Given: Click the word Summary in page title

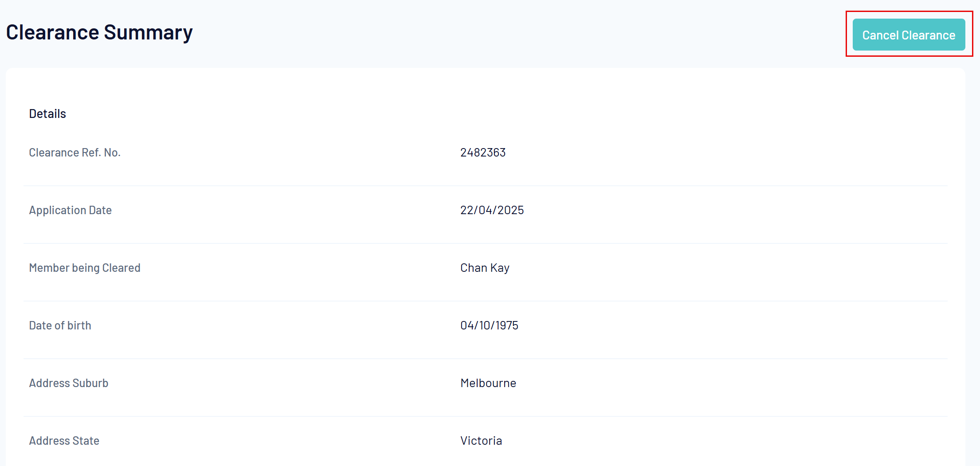Looking at the screenshot, I should click(148, 33).
